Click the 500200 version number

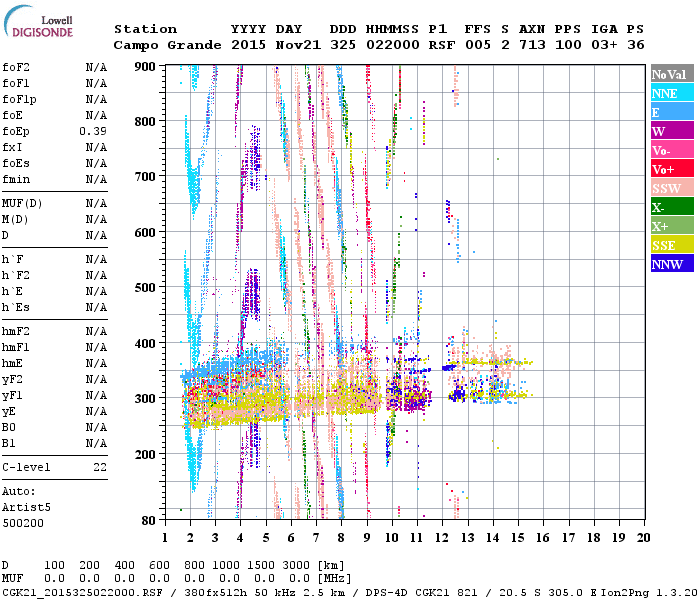point(23,523)
